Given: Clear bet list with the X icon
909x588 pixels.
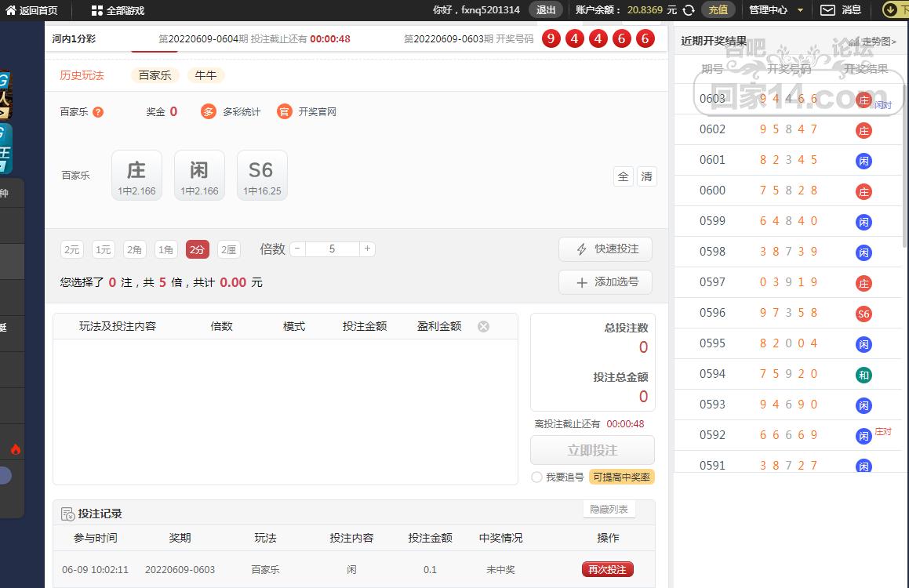Looking at the screenshot, I should point(483,326).
